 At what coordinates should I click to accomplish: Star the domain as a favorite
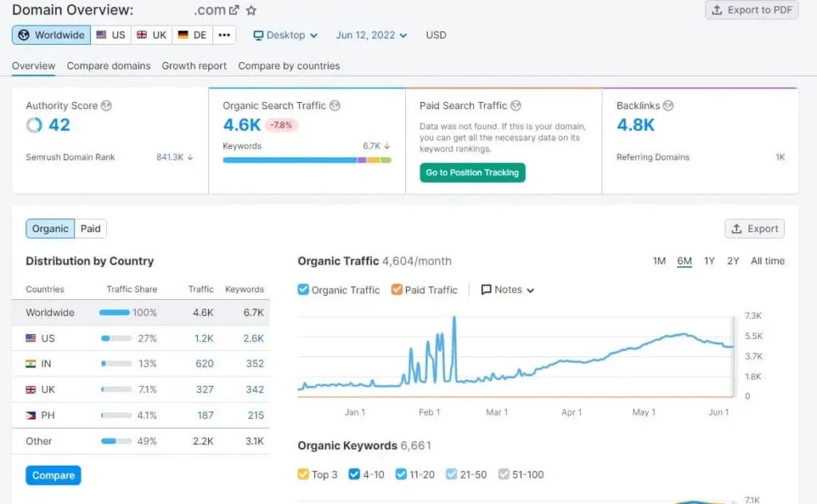pos(251,10)
